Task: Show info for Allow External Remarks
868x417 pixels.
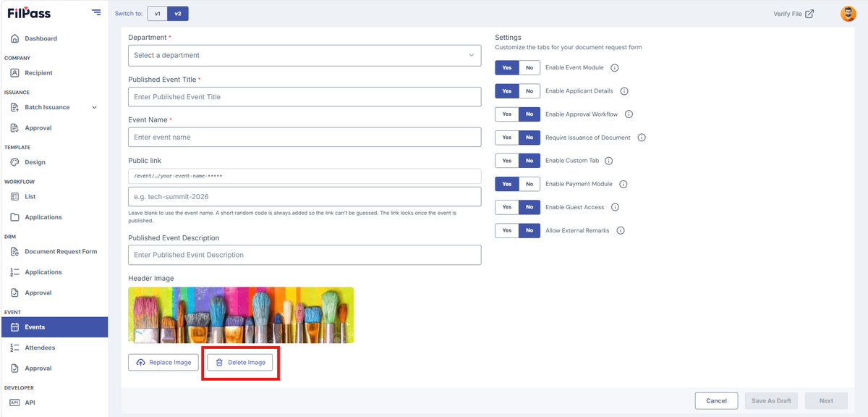Action: [x=621, y=230]
